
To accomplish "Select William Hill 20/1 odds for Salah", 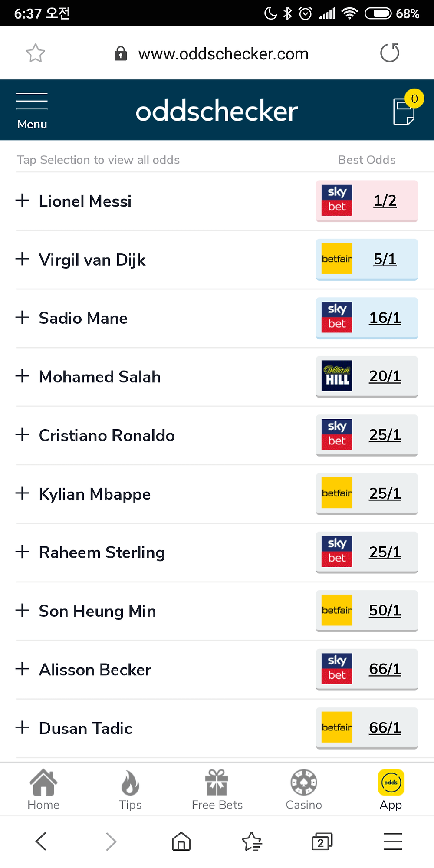I will (x=367, y=377).
